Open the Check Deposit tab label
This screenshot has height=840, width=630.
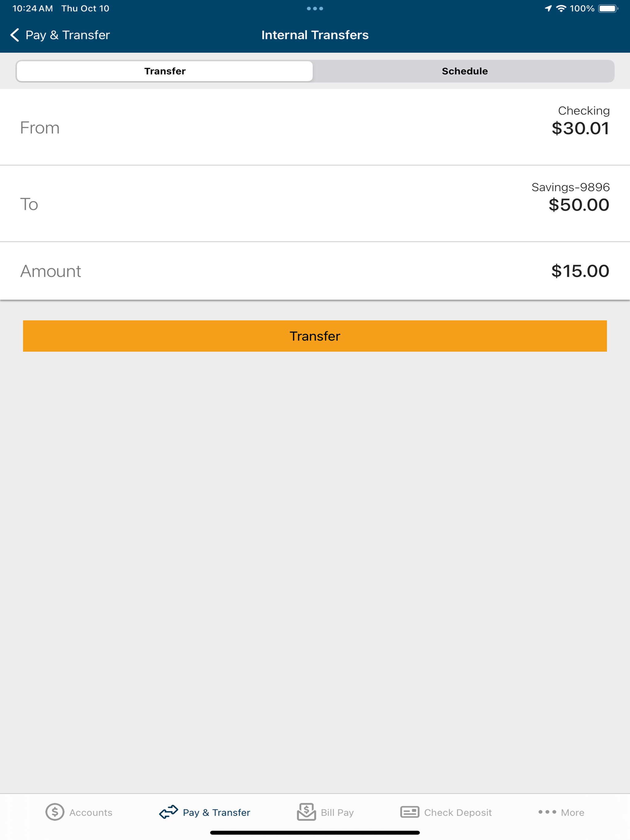pos(458,812)
